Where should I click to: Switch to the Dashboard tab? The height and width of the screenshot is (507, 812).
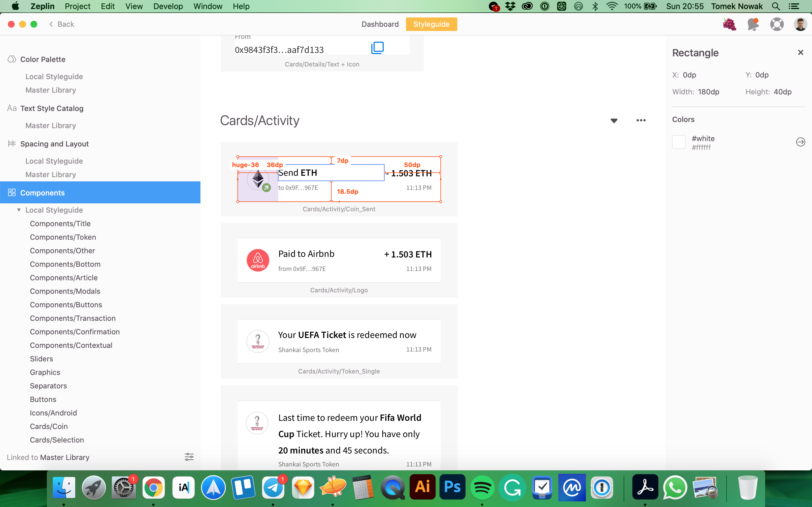[x=380, y=24]
